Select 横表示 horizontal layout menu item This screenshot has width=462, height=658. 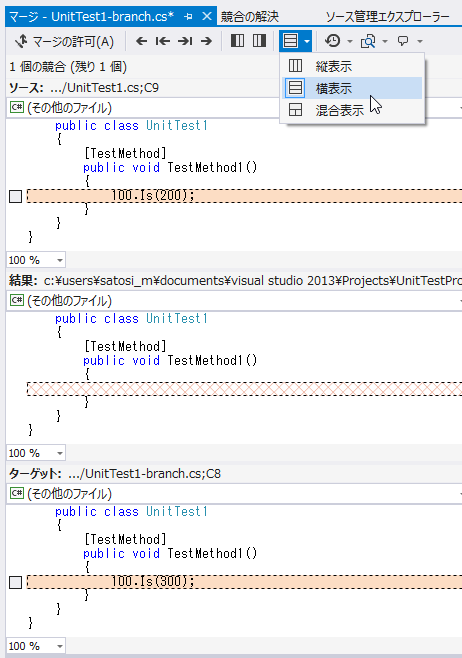(353, 88)
